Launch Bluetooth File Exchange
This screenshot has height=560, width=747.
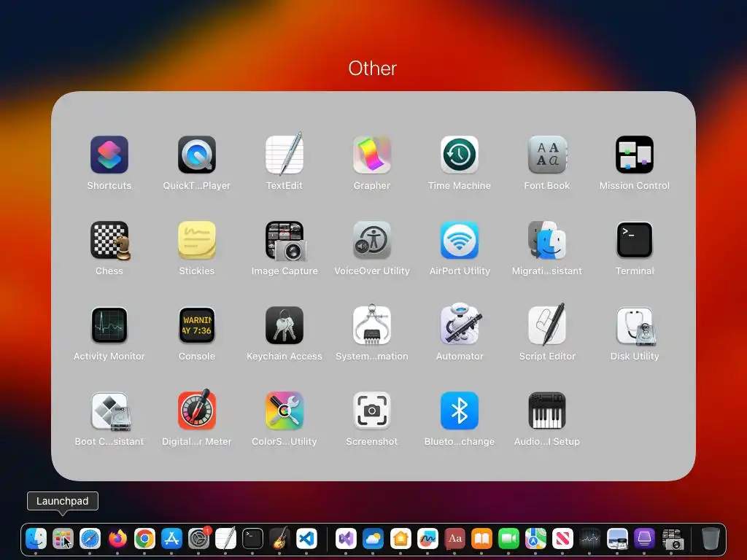click(460, 411)
